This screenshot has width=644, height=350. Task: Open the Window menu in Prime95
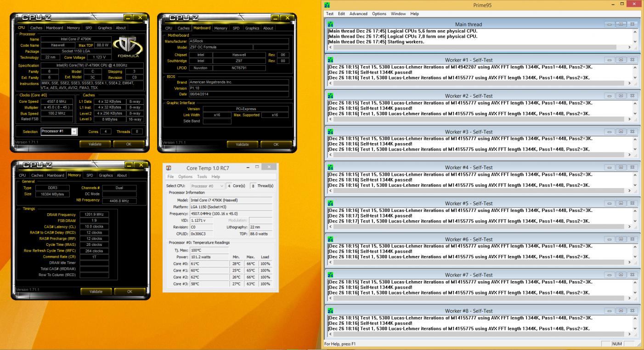coord(398,14)
